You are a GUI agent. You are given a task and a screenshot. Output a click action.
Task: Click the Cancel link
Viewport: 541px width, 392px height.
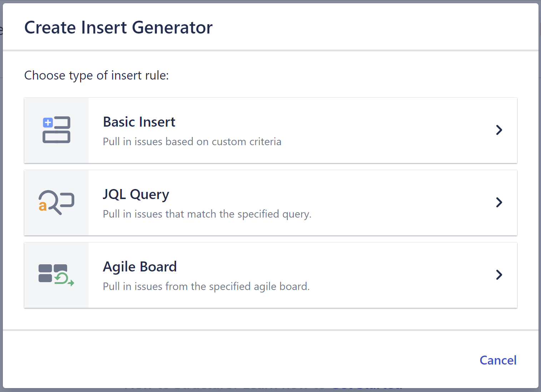pos(498,360)
